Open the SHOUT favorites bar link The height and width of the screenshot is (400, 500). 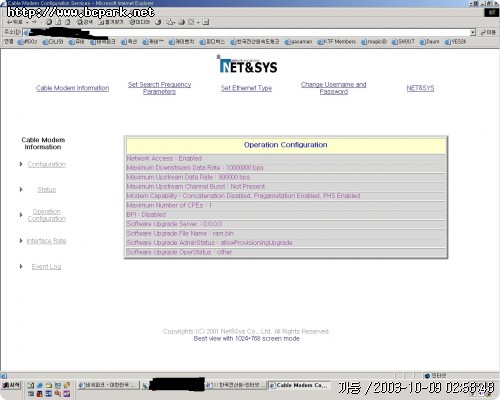click(x=403, y=42)
